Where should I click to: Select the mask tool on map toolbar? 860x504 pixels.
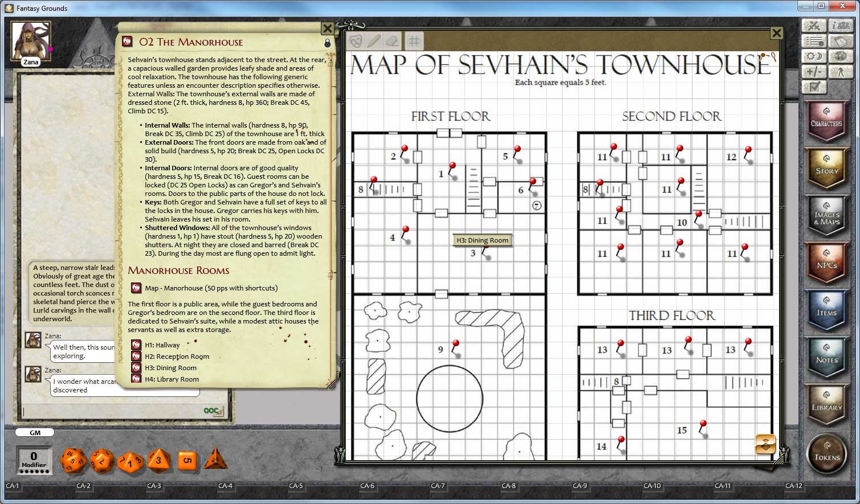[356, 41]
